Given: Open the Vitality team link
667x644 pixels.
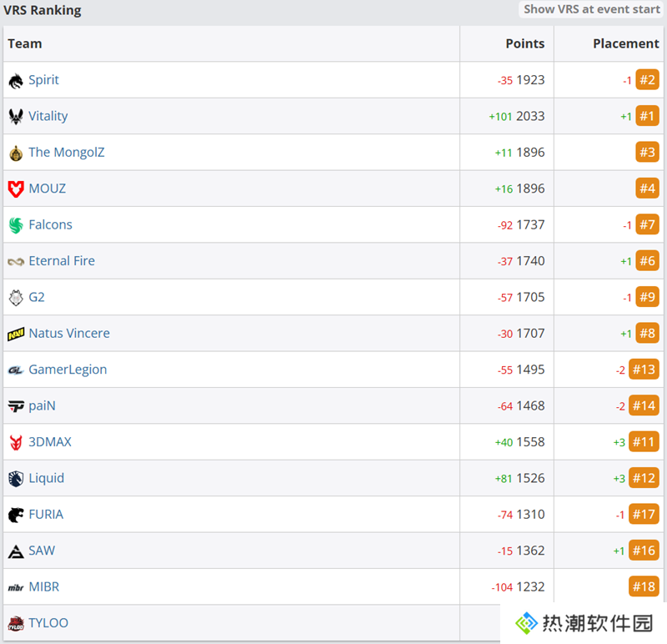Looking at the screenshot, I should pyautogui.click(x=48, y=116).
